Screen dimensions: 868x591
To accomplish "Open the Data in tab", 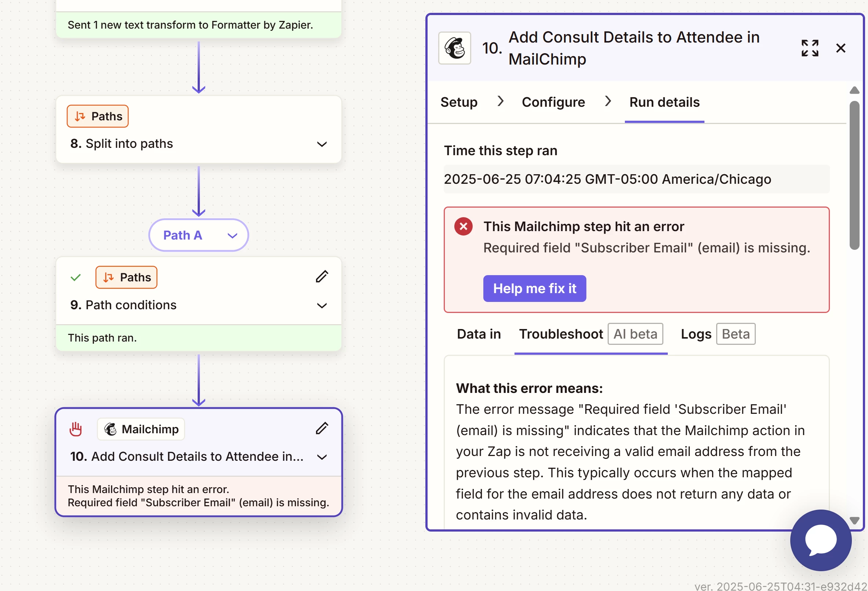I will (479, 334).
